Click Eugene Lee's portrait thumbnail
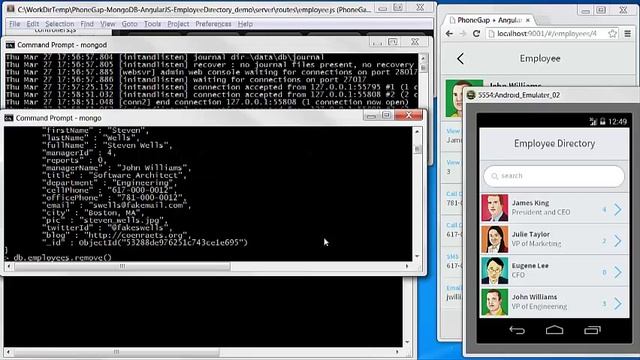This screenshot has width=640, height=360. pos(494,271)
